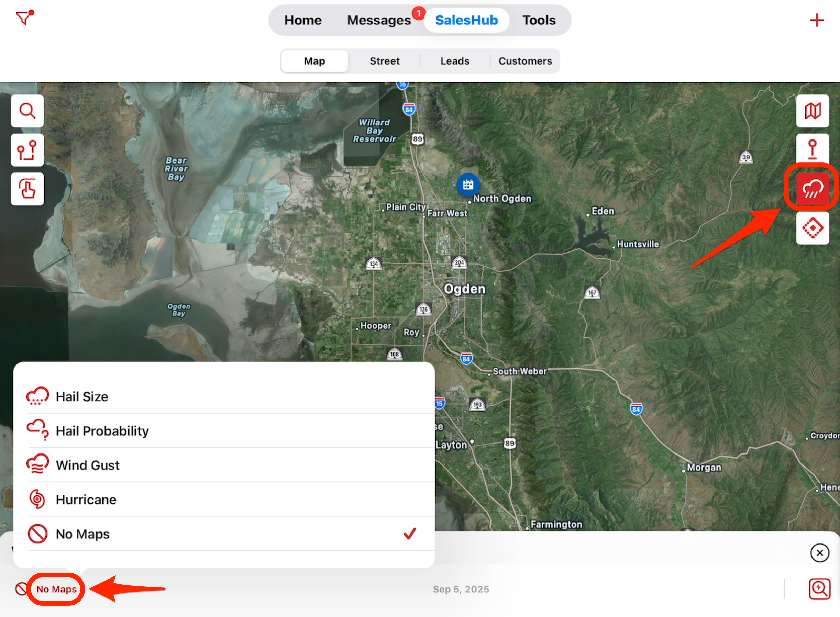The image size is (840, 617).
Task: Open the map search tool
Action: pos(27,111)
